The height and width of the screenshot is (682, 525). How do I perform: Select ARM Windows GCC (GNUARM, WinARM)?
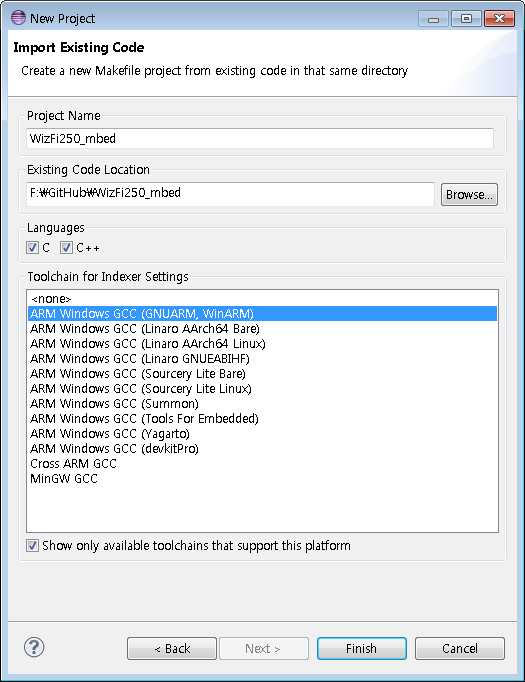262,314
